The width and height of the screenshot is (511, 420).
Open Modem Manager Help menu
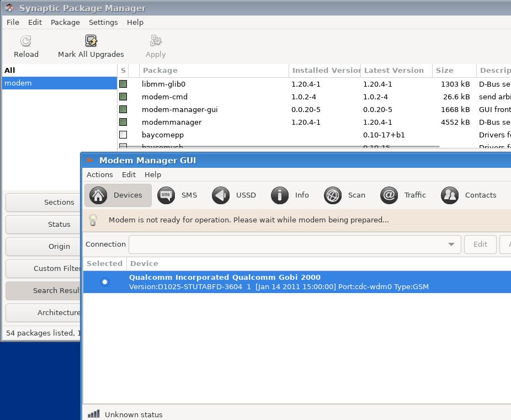click(x=153, y=174)
